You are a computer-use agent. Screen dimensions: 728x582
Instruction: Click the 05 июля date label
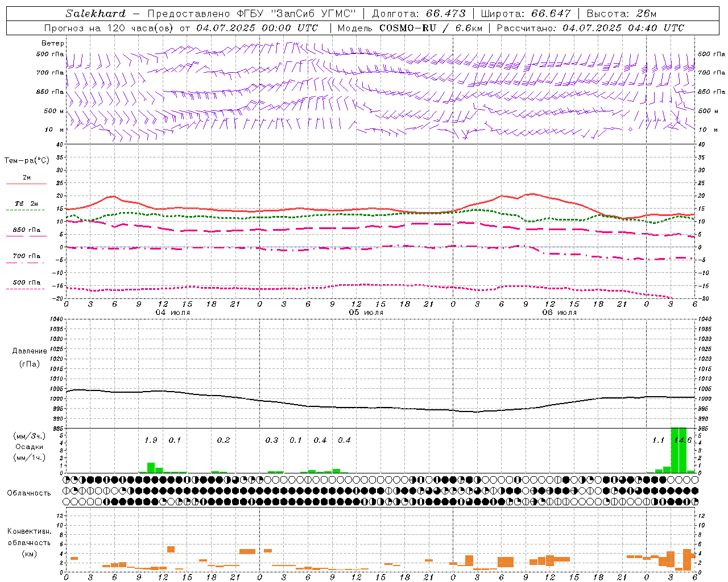click(x=366, y=313)
